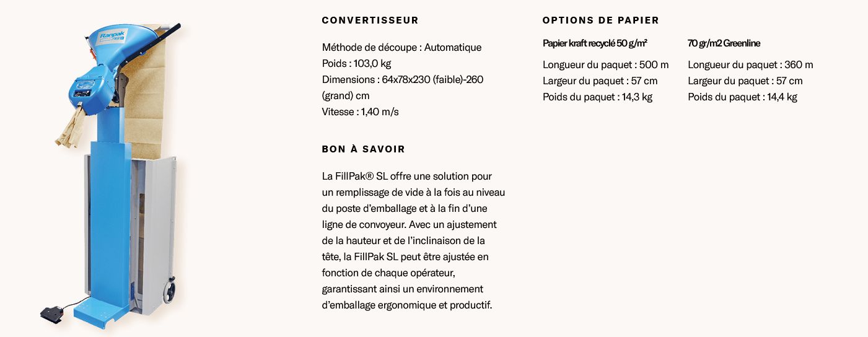
Task: Click '70 gr/m2 Greenline' paper option label
Action: click(724, 43)
